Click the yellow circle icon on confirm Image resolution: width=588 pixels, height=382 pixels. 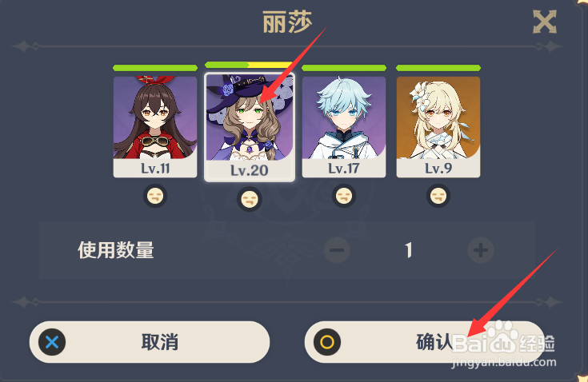327,342
